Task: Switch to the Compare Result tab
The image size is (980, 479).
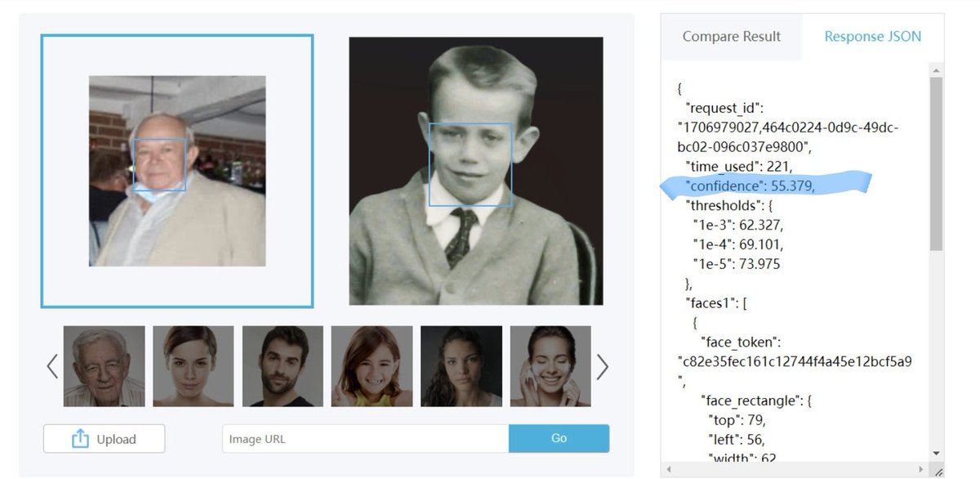Action: [x=731, y=37]
